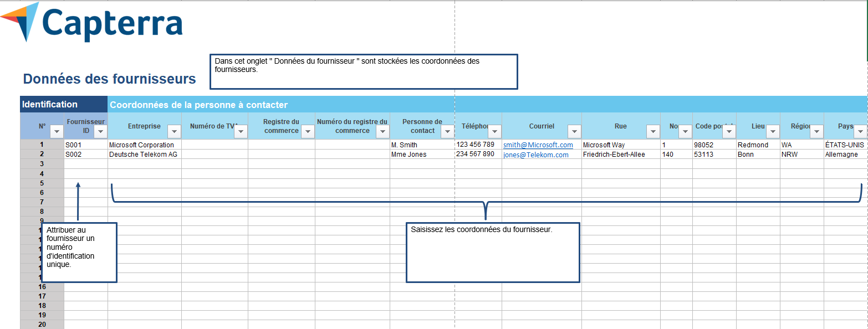Open the Personne de contact filter dropdown
The height and width of the screenshot is (329, 868).
tap(447, 131)
